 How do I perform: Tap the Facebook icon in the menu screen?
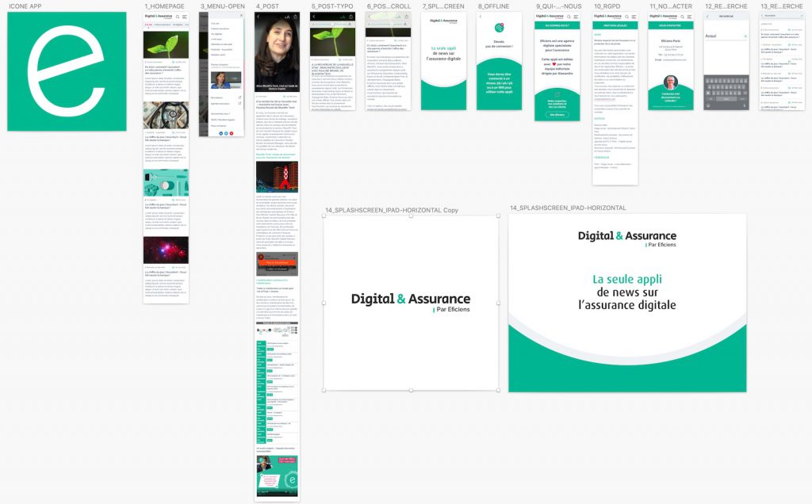pyautogui.click(x=220, y=133)
